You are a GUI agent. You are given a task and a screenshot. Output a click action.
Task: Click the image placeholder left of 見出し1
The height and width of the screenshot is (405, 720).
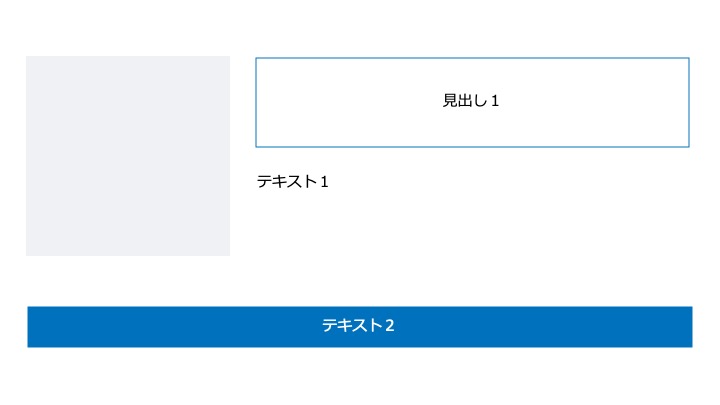pyautogui.click(x=128, y=156)
